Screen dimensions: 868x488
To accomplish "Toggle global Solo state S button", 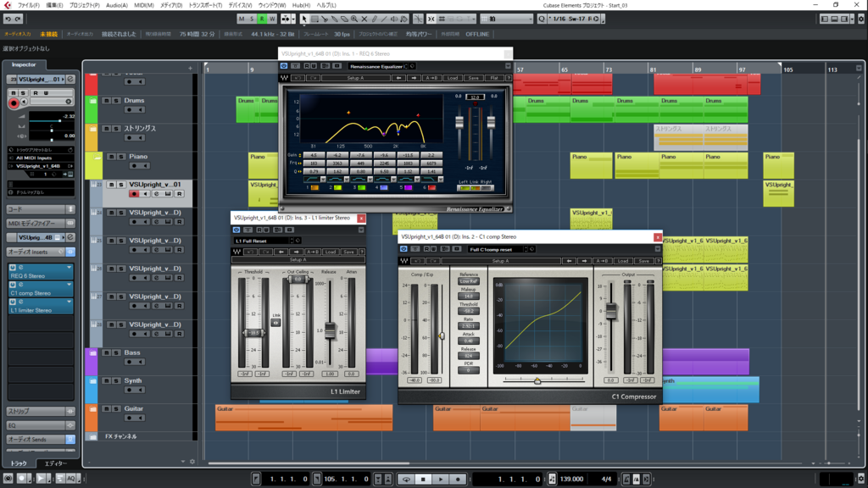I will (x=251, y=19).
